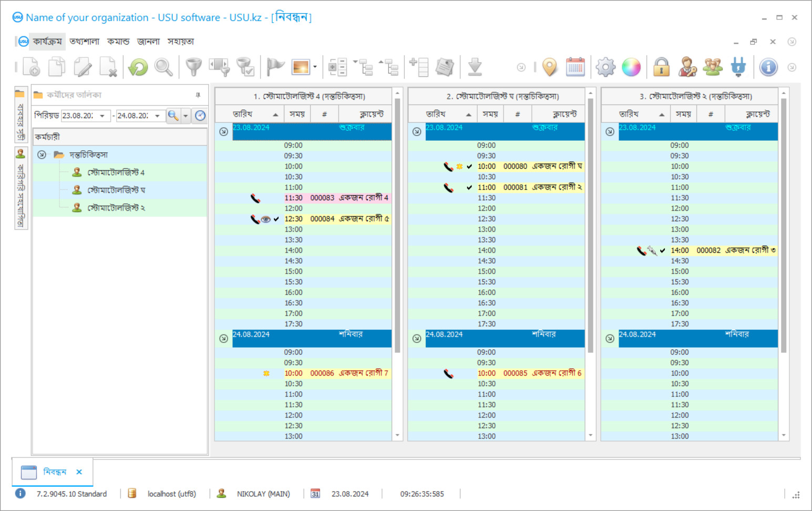Click the Edit record pencil icon
Image resolution: width=812 pixels, height=511 pixels.
83,67
